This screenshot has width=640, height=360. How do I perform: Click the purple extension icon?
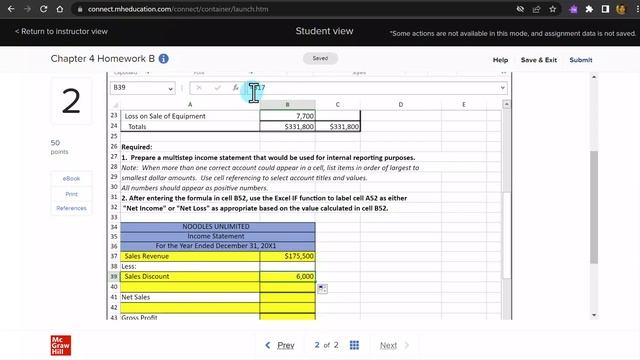573,9
